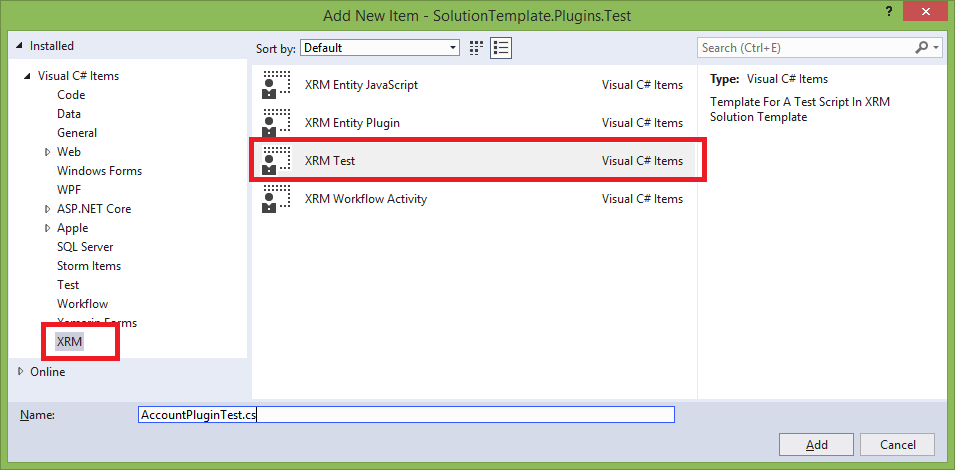Switch to small icons grid view
This screenshot has width=955, height=470.
click(x=477, y=47)
